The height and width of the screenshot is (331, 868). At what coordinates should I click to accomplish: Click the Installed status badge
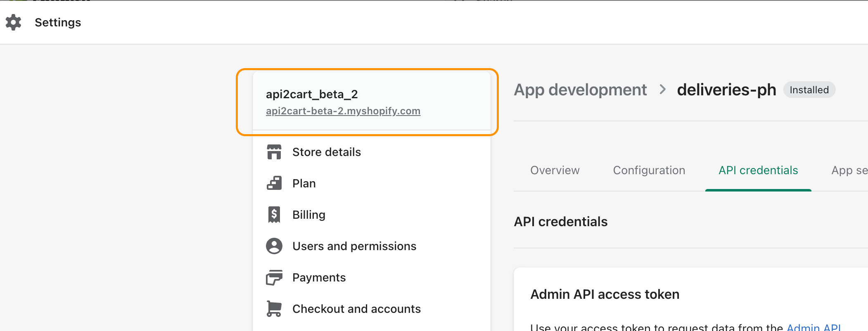809,90
